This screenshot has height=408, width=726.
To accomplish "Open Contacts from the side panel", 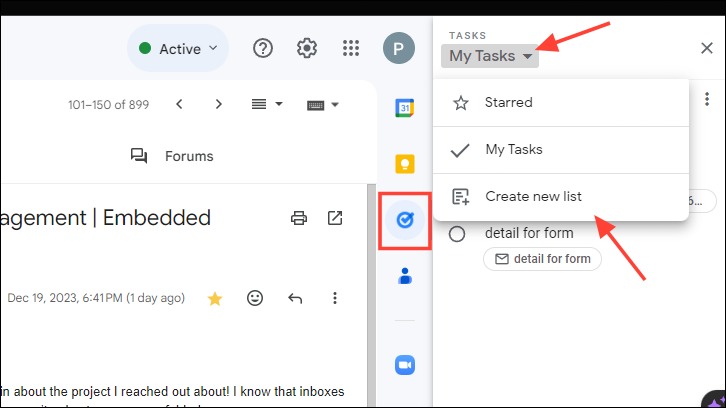I will (x=405, y=276).
